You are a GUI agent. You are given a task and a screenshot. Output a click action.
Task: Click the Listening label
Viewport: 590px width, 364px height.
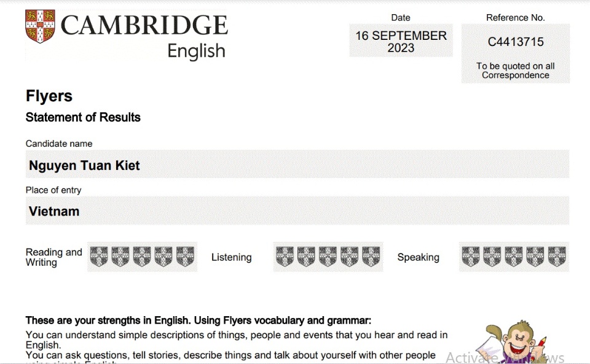click(x=231, y=257)
